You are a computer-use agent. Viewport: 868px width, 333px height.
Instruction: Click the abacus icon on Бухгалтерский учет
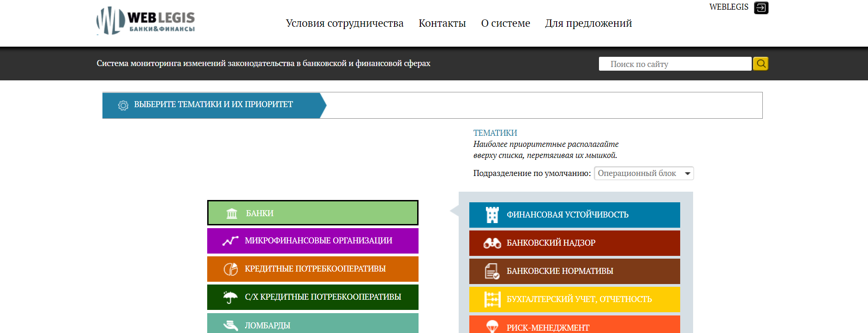[492, 299]
